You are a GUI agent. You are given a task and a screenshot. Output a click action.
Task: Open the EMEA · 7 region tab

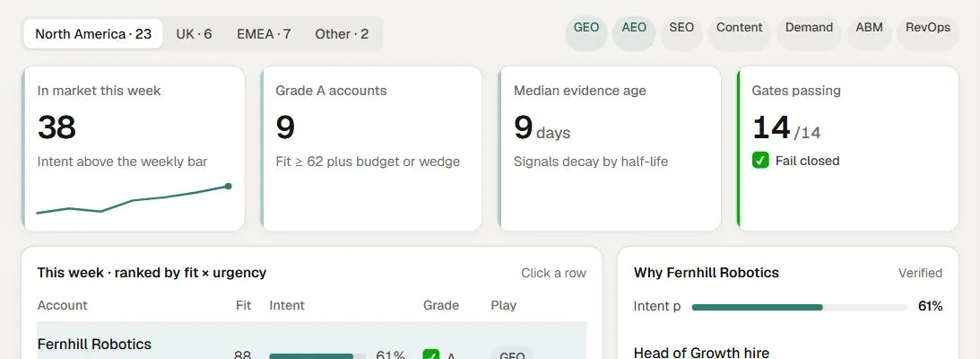(264, 34)
